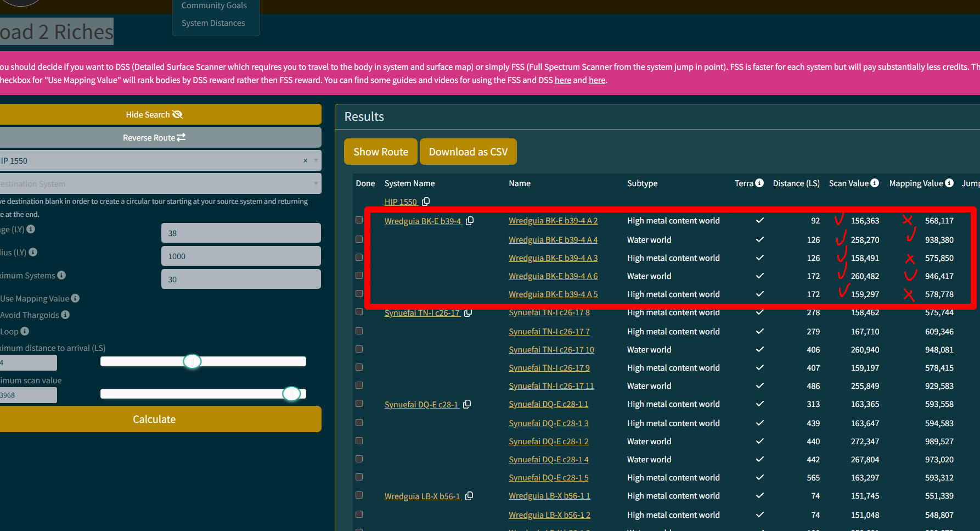
Task: Tick Done checkbox for Synuefai DQ-E c28-1 1
Action: pyautogui.click(x=359, y=404)
